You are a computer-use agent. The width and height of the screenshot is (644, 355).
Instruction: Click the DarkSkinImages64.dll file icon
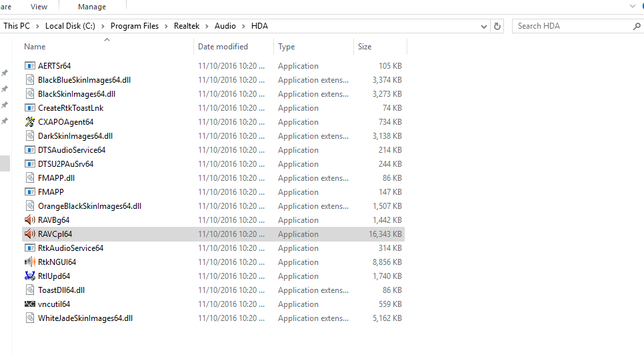coord(29,135)
